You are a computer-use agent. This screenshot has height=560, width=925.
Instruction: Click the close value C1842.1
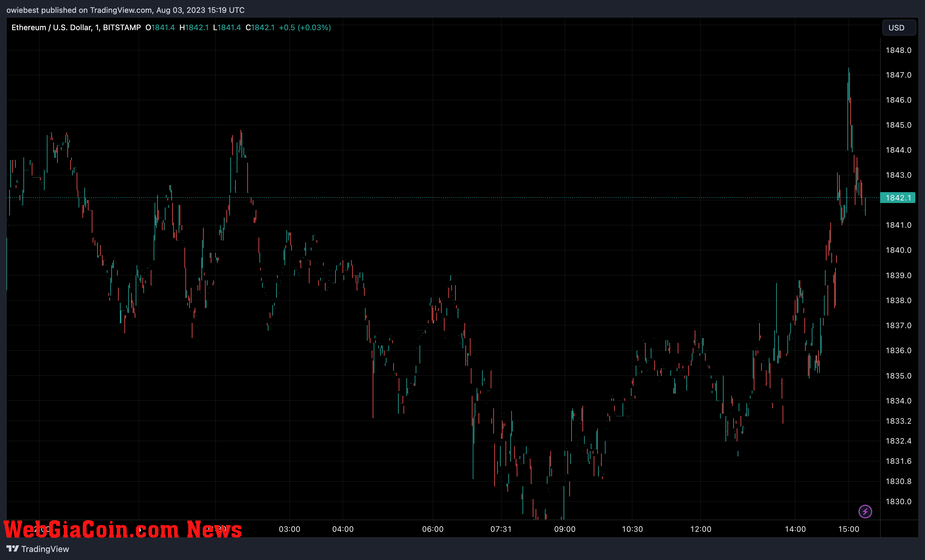tap(260, 27)
